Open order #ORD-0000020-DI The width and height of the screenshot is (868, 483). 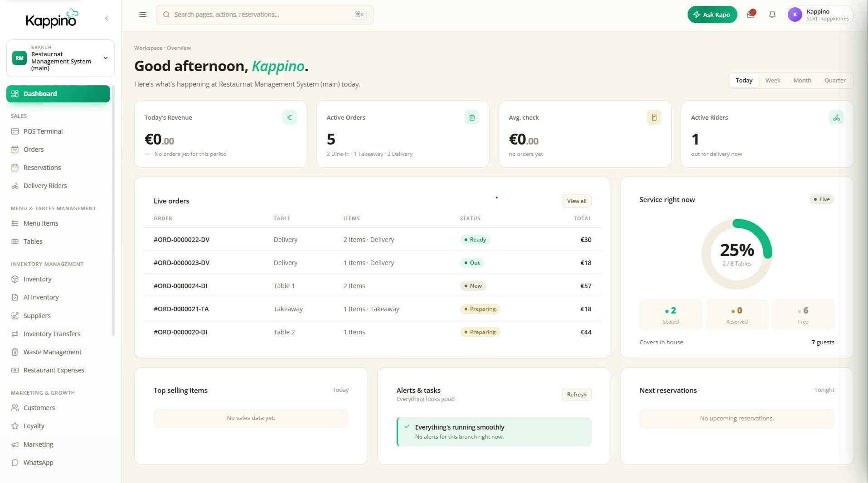(373, 332)
